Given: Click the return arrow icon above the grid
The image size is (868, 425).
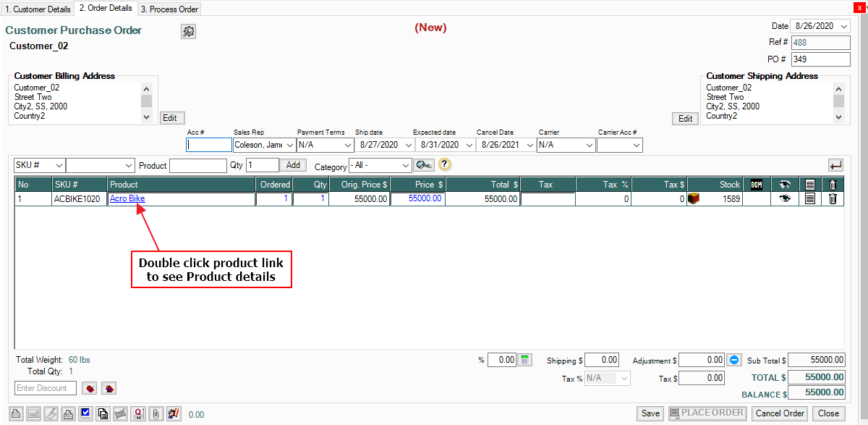Looking at the screenshot, I should 835,165.
